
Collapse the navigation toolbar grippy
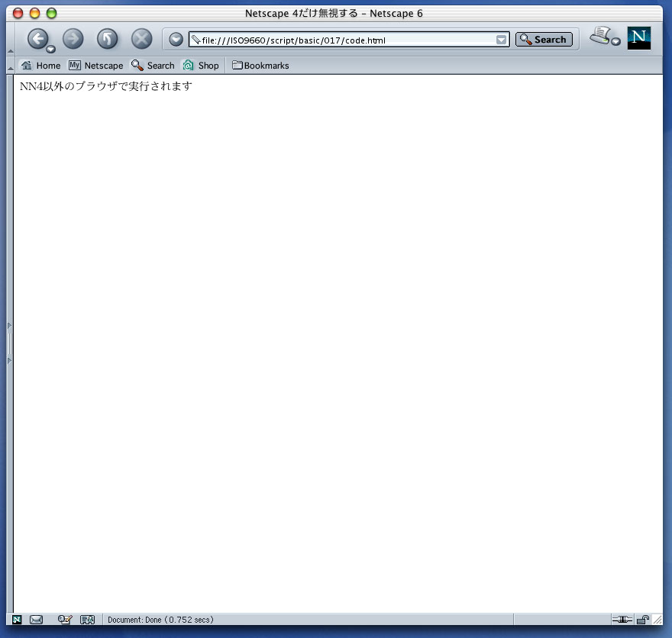pyautogui.click(x=11, y=40)
